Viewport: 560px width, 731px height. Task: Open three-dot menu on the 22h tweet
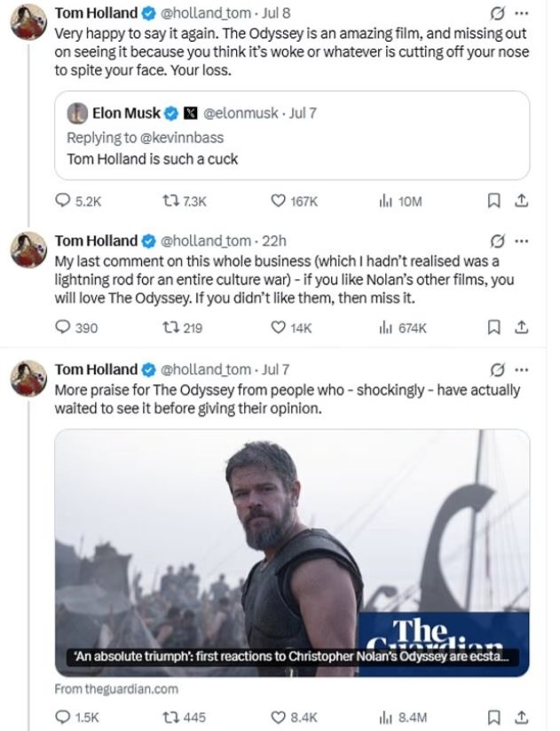pos(521,241)
